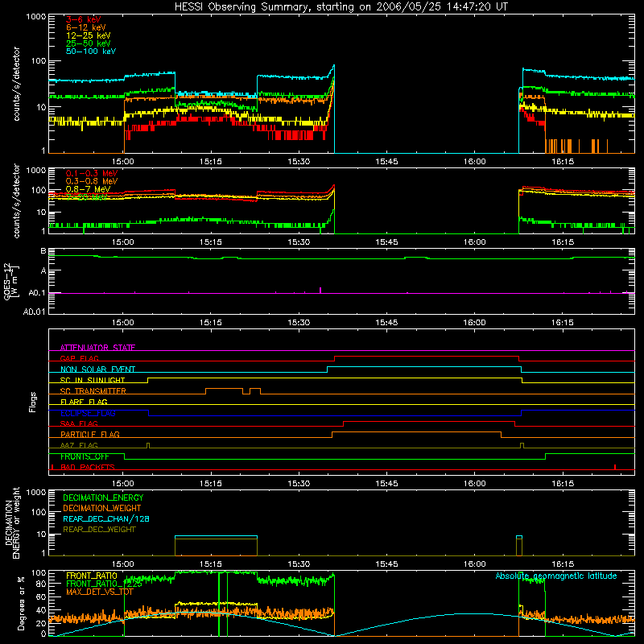Select the yellow FRONT_RATIO legend label

92,576
